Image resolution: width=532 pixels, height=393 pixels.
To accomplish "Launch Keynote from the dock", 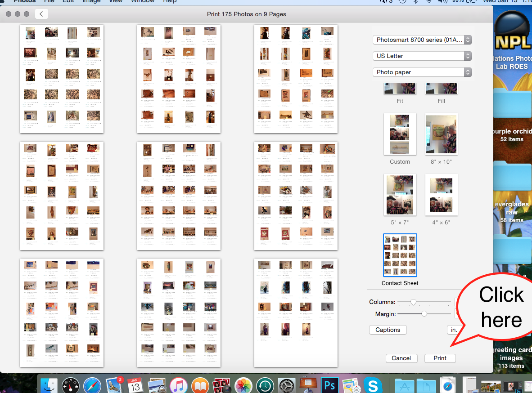I will coord(308,385).
